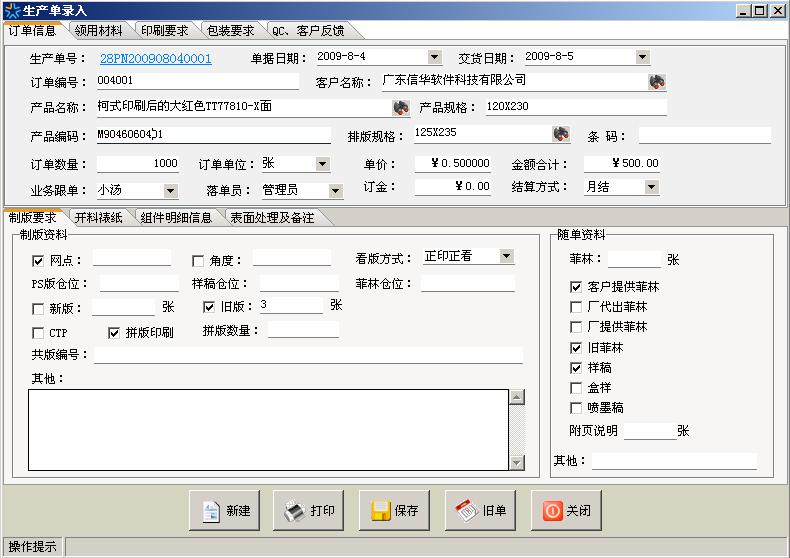The height and width of the screenshot is (558, 790).
Task: Open the 表面处理及备注 tab
Action: [x=272, y=217]
